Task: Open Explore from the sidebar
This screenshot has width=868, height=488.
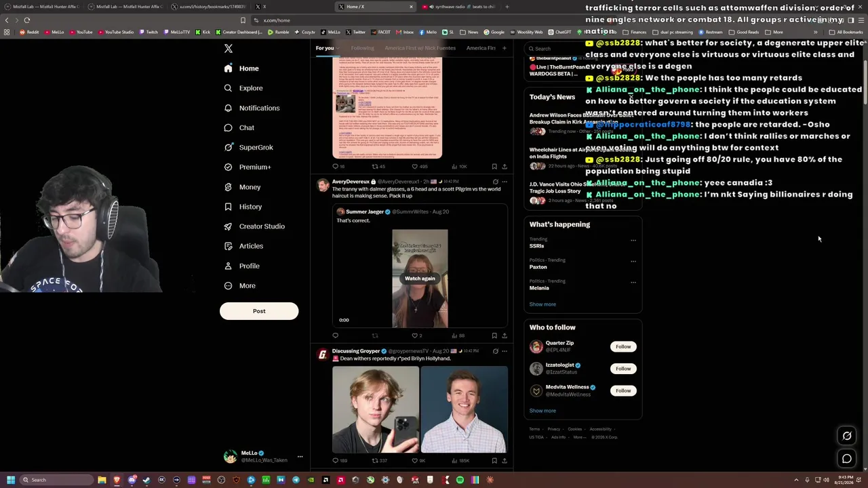Action: [x=243, y=88]
